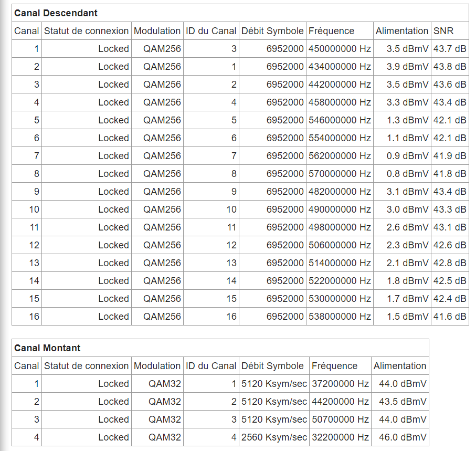
Task: Click downstream frequency '498000000 Hz'
Action: tap(340, 227)
